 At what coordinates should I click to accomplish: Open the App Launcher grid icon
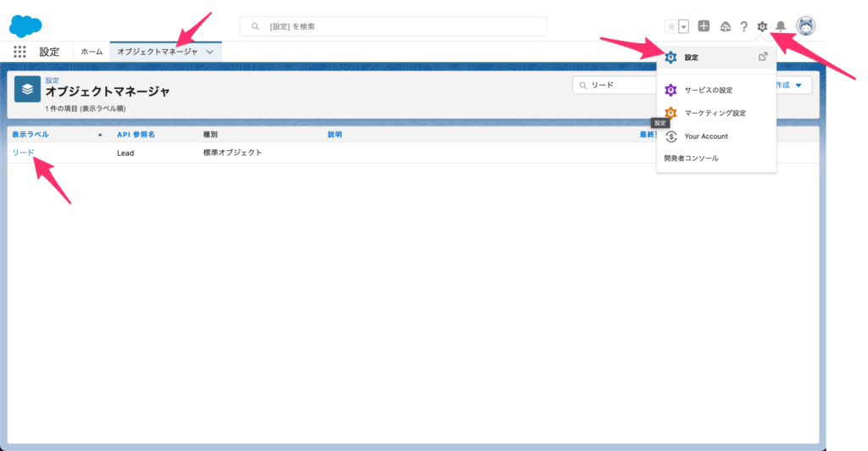[20, 52]
